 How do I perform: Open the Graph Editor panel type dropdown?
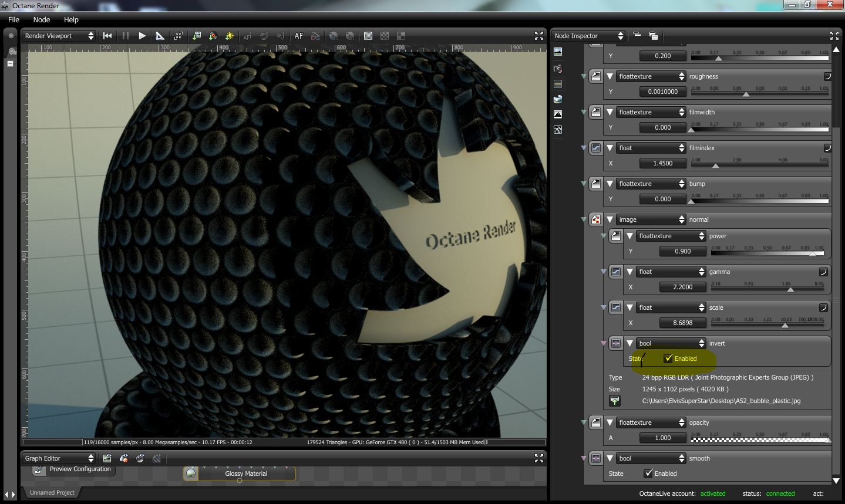point(59,458)
